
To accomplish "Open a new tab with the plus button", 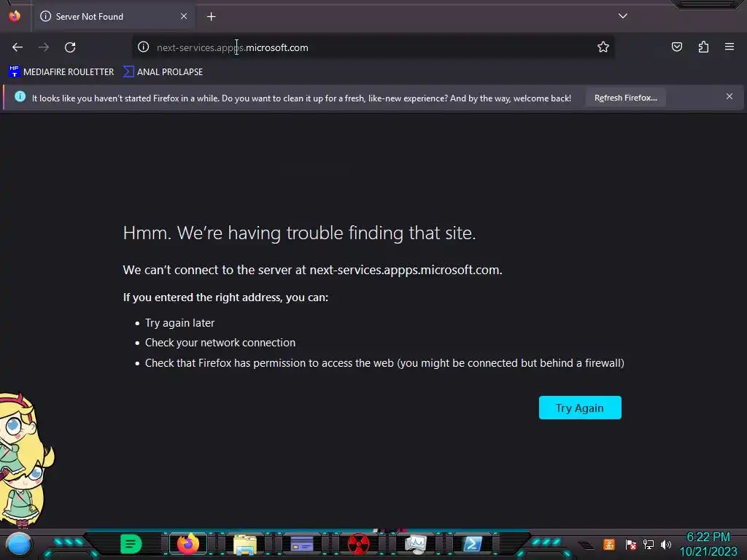I will pyautogui.click(x=211, y=17).
